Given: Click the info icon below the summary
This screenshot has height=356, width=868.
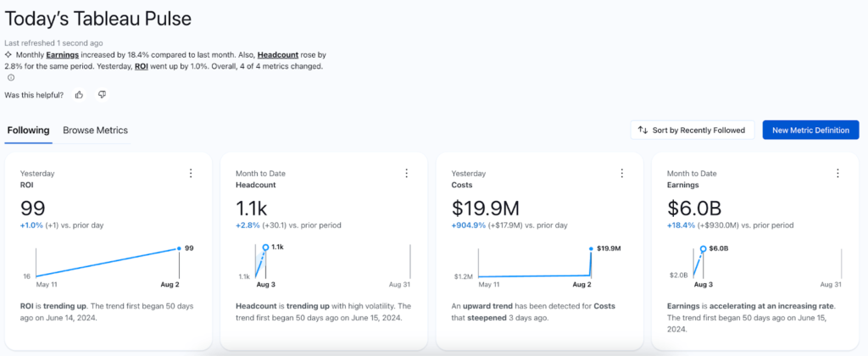Looking at the screenshot, I should tap(11, 77).
